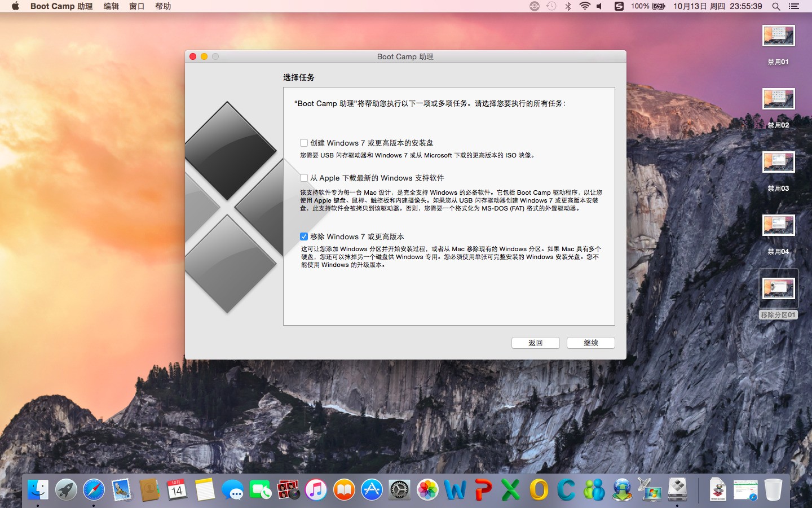Open the Wi-Fi status menu
812x508 pixels.
[585, 6]
